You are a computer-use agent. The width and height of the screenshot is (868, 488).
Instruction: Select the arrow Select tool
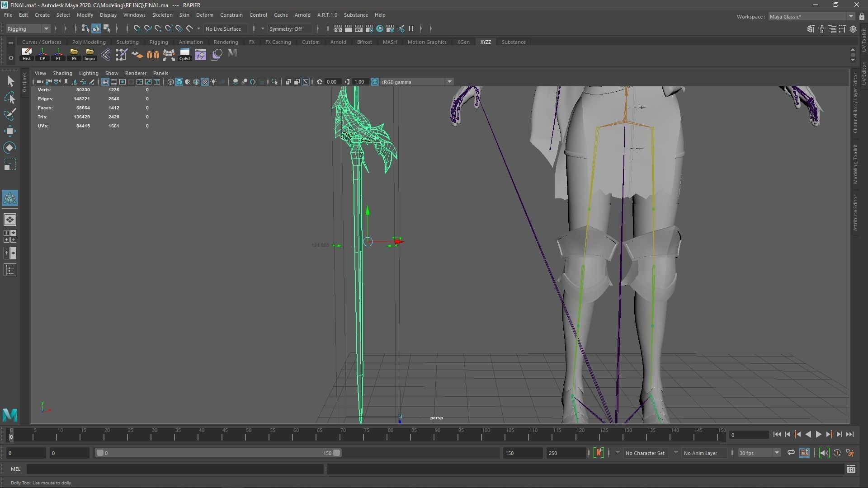click(10, 81)
